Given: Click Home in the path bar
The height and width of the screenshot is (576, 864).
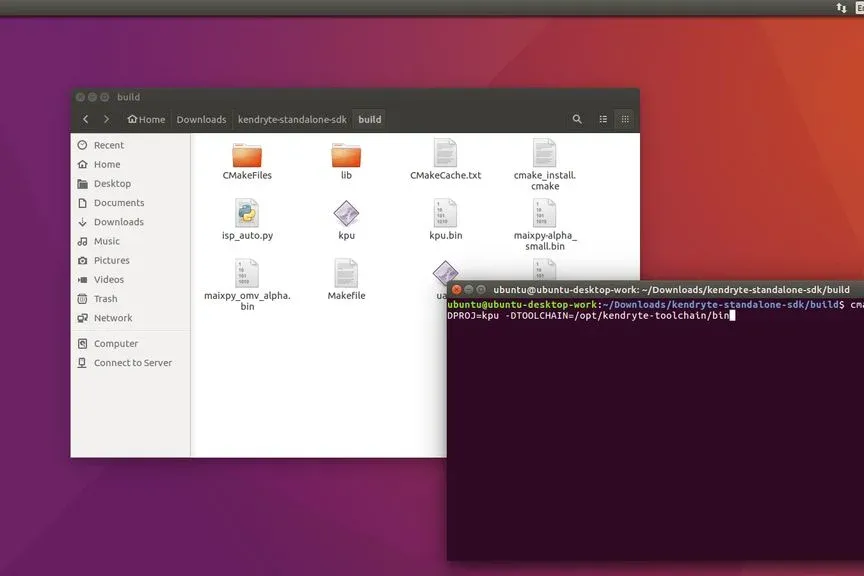Looking at the screenshot, I should 146,119.
